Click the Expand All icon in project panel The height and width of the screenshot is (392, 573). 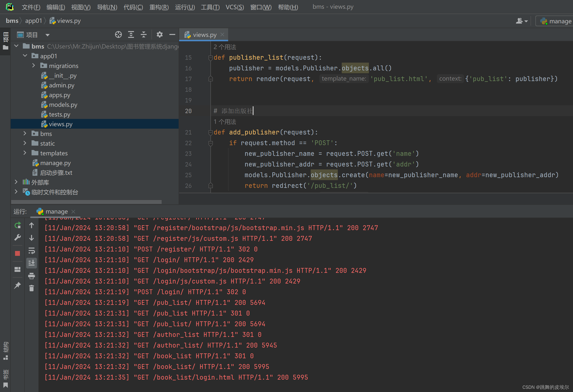click(x=131, y=35)
